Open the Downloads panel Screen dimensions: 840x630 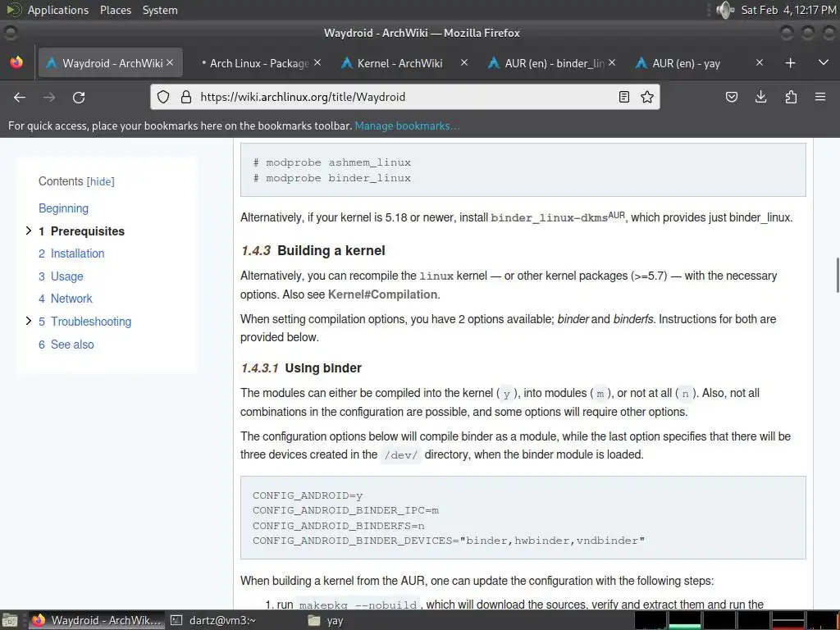click(x=760, y=97)
